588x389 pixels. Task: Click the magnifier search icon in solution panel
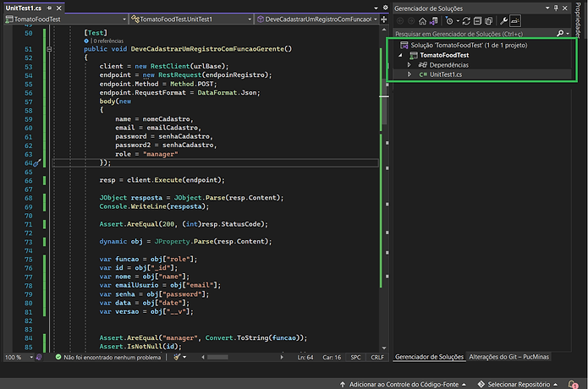(x=560, y=33)
